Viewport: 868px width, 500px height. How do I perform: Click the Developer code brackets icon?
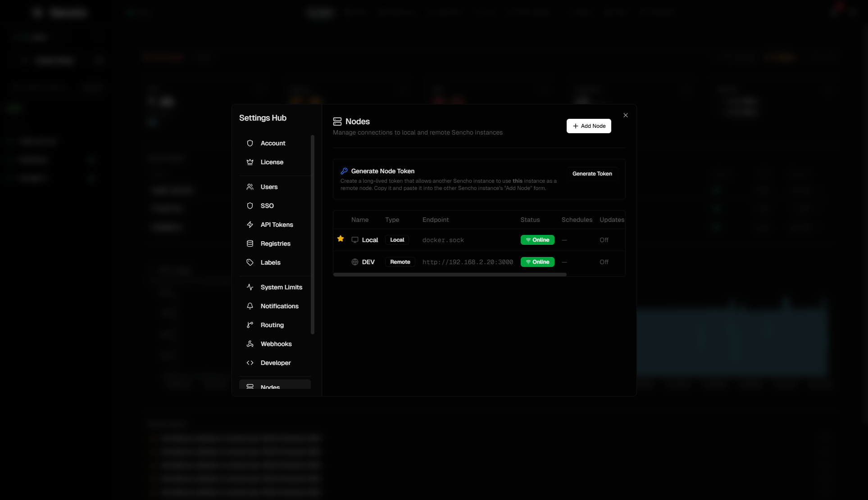[250, 363]
